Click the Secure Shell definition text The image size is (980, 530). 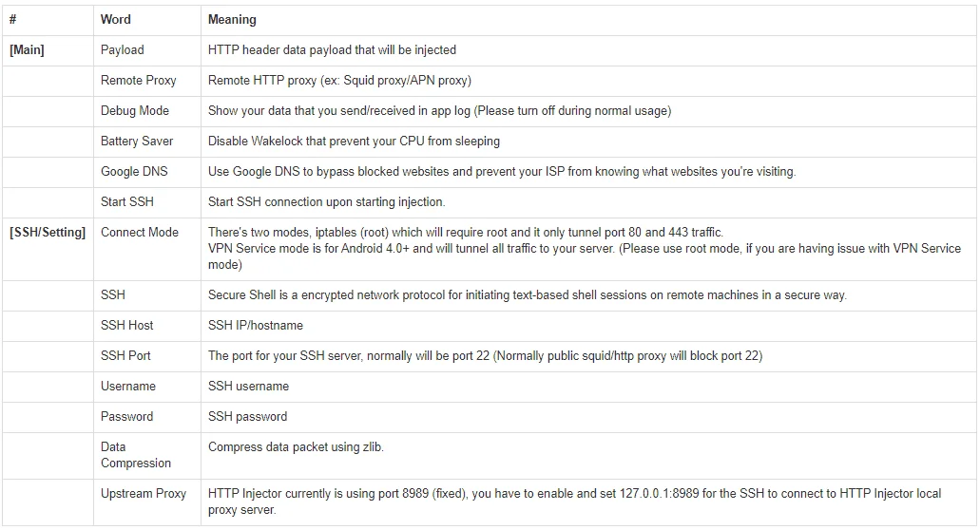coord(528,295)
